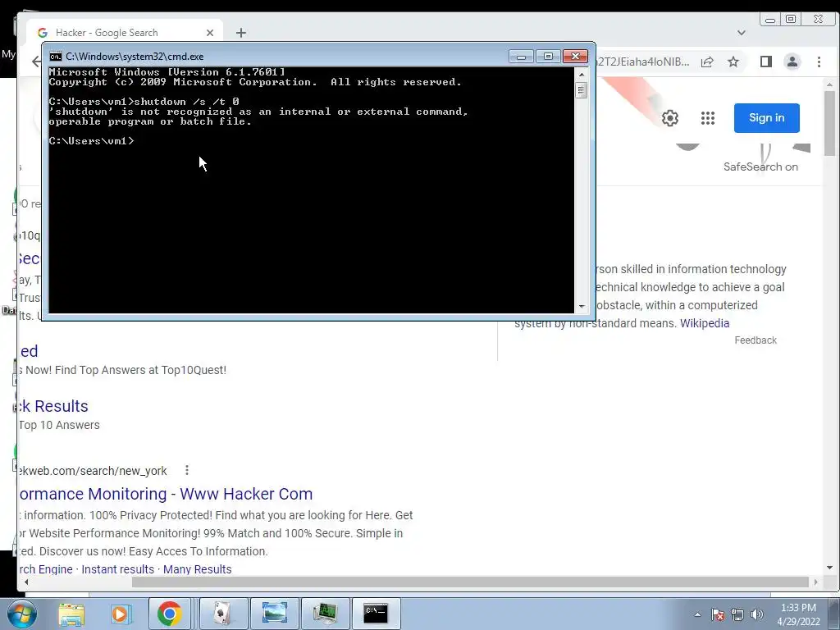Switch to Chrome via the taskbar icon
The height and width of the screenshot is (630, 840).
(169, 614)
